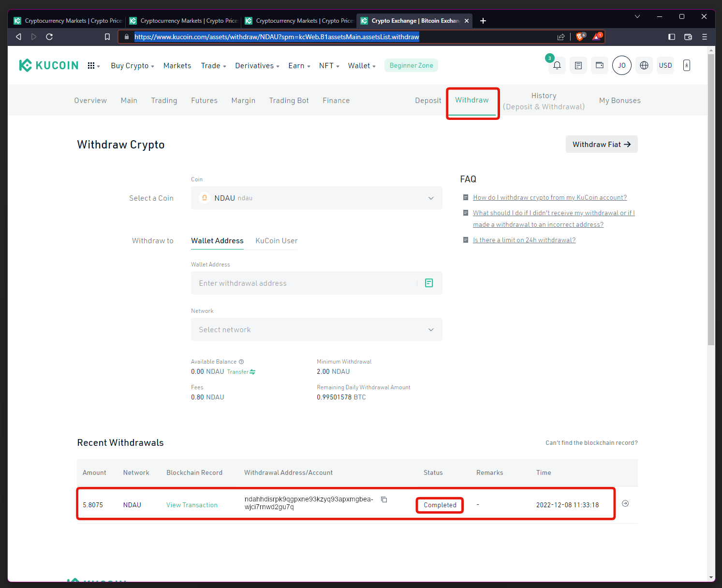Show the browser tab search chevron

click(637, 16)
